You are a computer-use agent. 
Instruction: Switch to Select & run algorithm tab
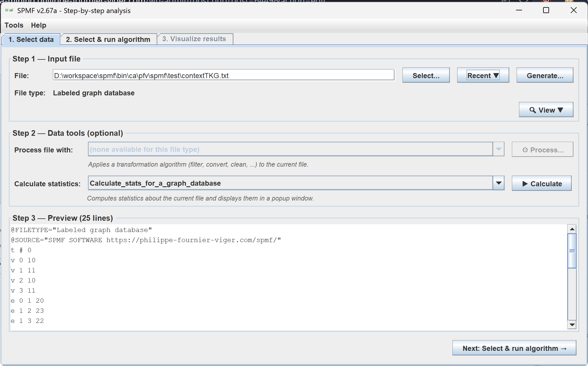point(108,40)
